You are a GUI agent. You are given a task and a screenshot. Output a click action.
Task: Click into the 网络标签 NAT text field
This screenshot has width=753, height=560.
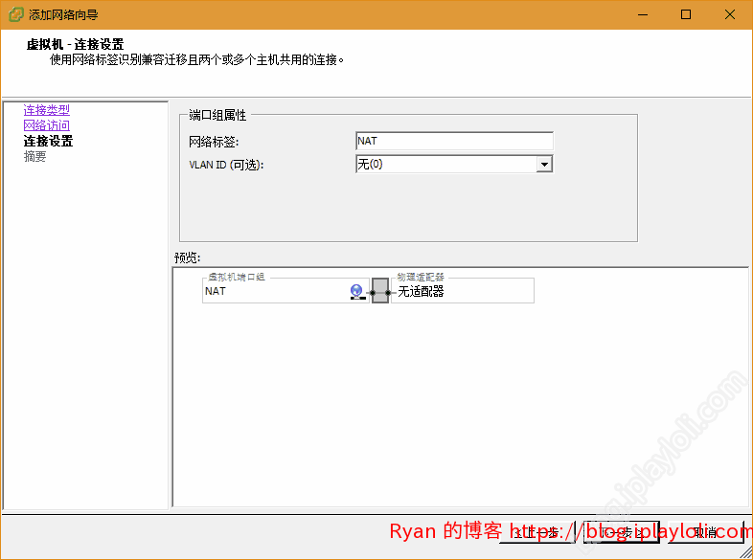[x=454, y=141]
